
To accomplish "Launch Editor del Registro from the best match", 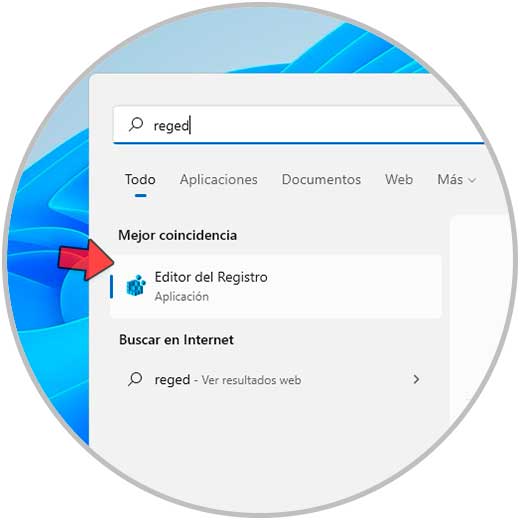I will (276, 286).
